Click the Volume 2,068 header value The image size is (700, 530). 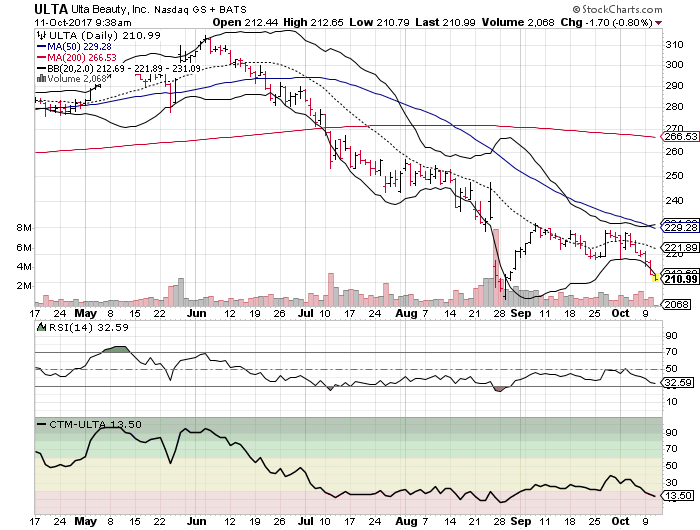[518, 22]
